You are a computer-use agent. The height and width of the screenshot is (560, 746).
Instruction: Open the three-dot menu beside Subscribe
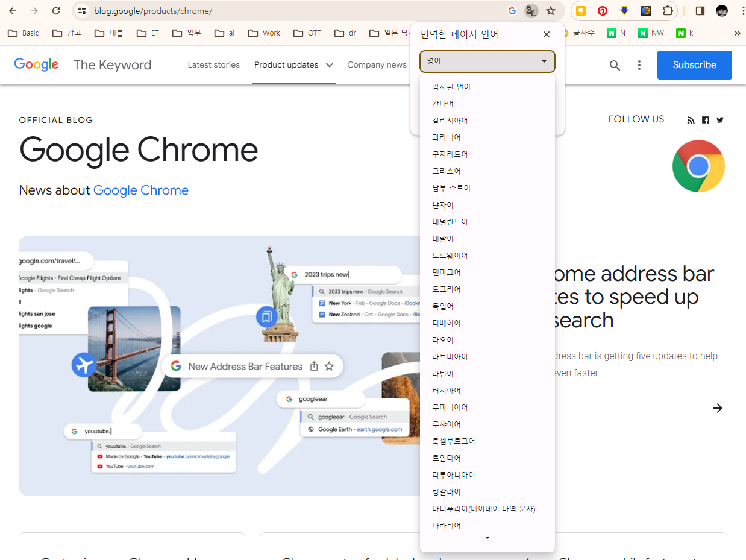639,65
